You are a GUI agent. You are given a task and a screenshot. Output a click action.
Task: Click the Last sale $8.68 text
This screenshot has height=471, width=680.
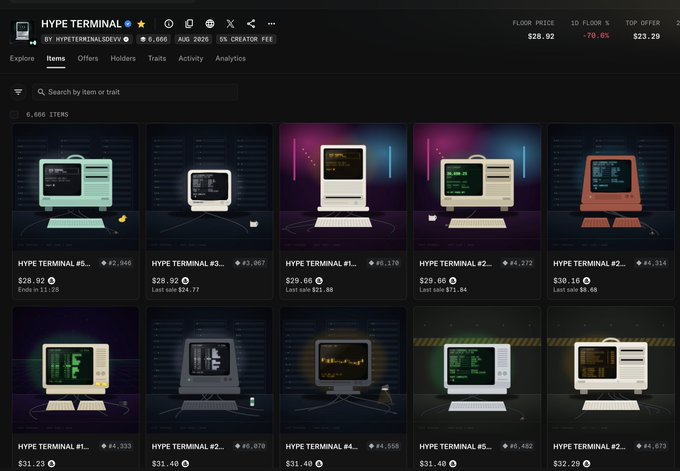pos(575,290)
